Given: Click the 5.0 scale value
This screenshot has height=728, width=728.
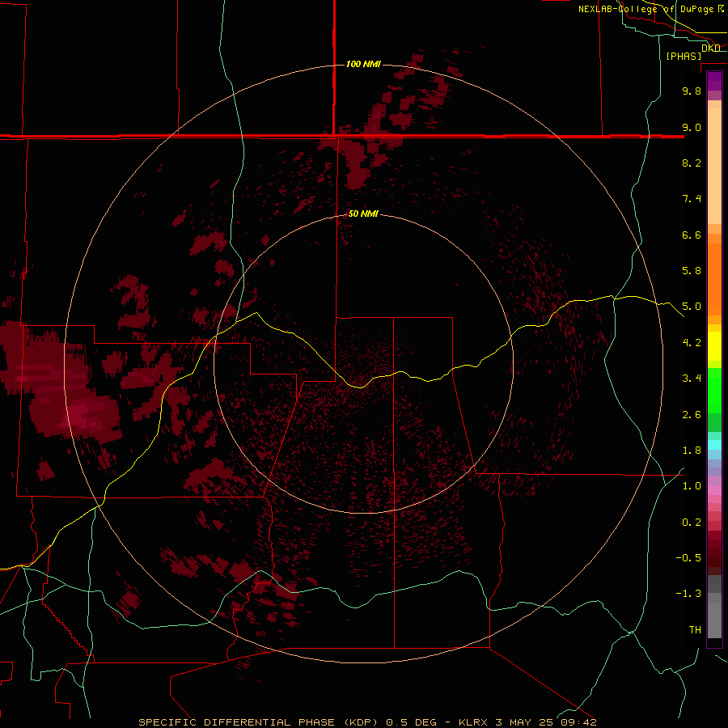Looking at the screenshot, I should [692, 307].
